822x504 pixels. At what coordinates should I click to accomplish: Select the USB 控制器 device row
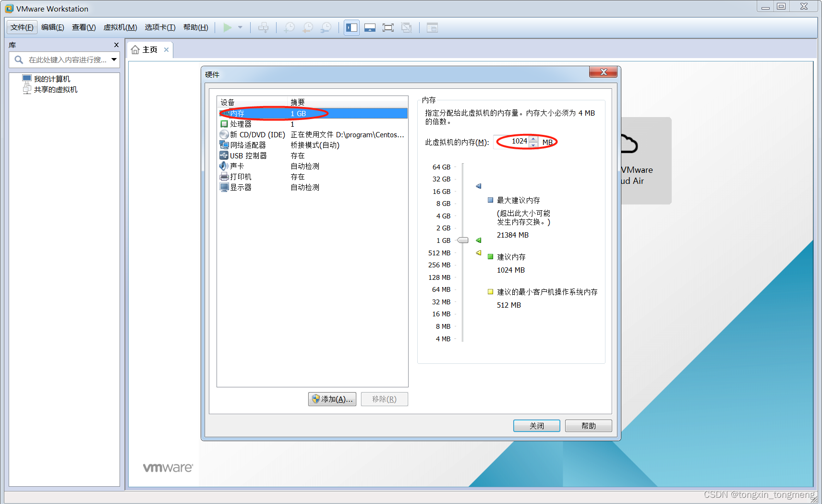click(313, 156)
